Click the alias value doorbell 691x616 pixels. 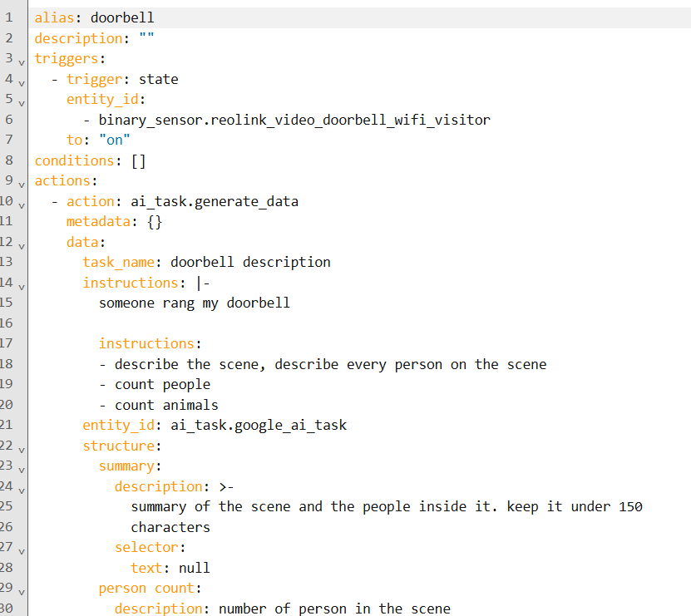point(122,17)
